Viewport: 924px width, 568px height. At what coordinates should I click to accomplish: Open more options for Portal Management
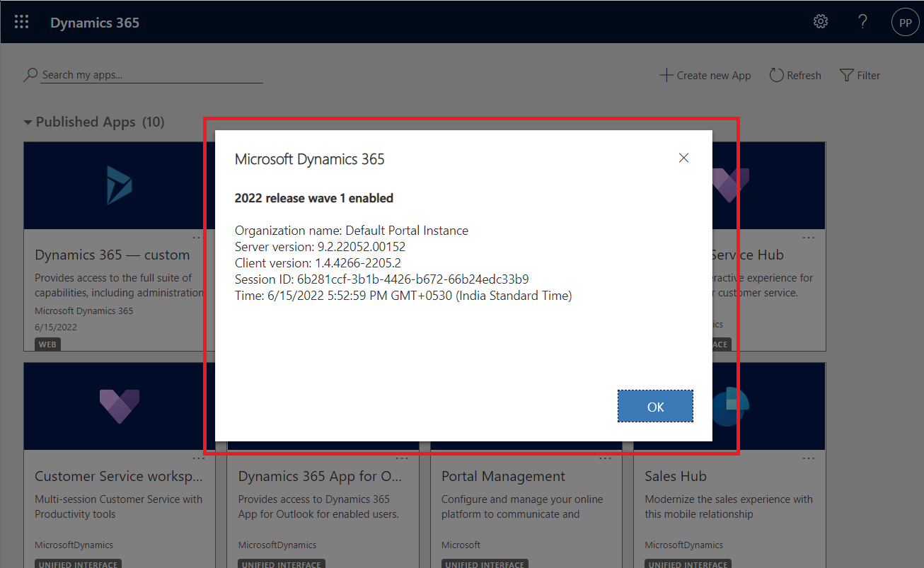click(605, 458)
